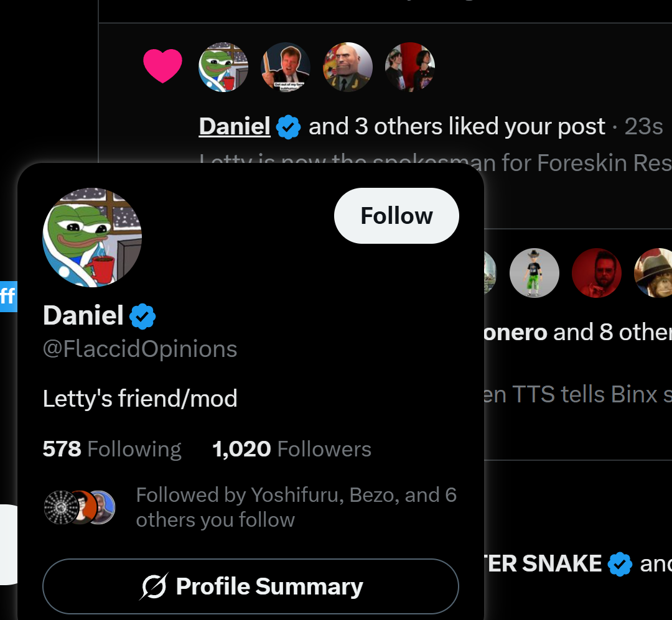672x620 pixels.
Task: Click verified badge beside Daniel in notification
Action: point(289,127)
